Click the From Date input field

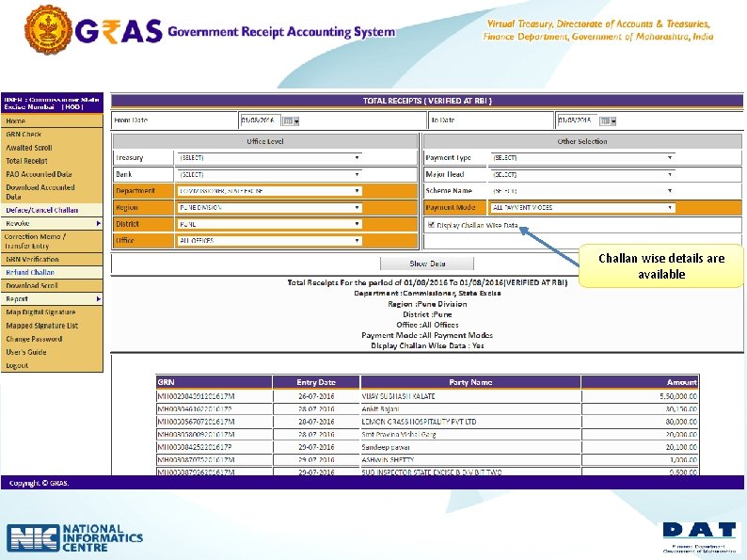[x=260, y=120]
